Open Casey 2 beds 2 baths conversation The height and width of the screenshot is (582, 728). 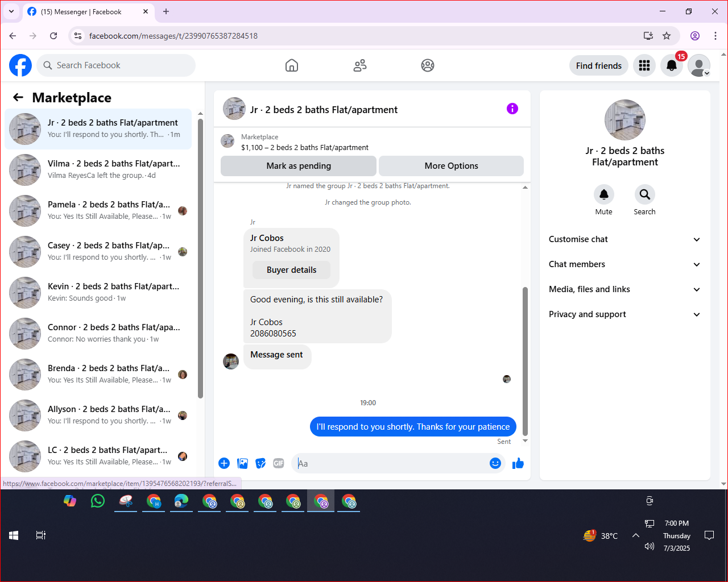[98, 252]
